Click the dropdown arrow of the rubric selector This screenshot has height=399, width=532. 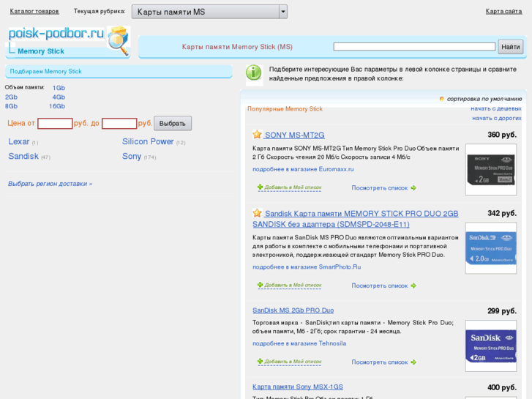(283, 12)
